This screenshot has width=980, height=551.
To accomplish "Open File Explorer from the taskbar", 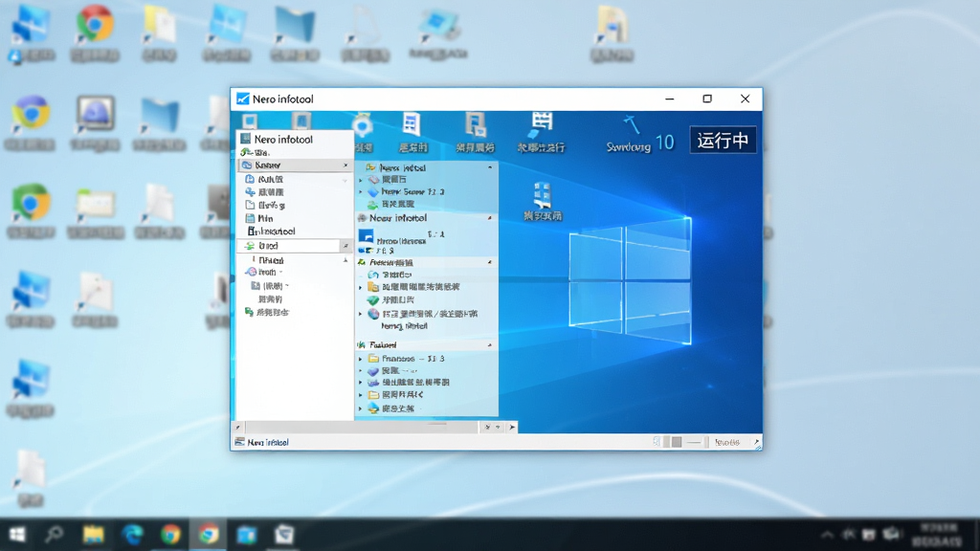I will (93, 535).
